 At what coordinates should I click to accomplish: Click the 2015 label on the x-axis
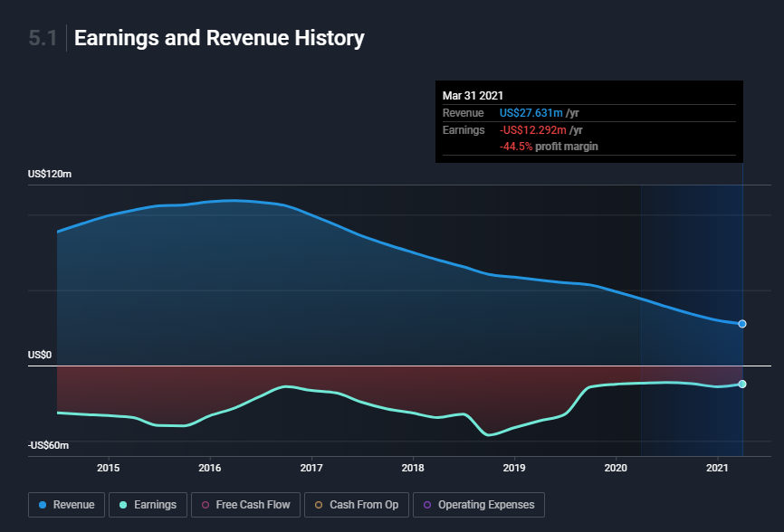click(108, 468)
